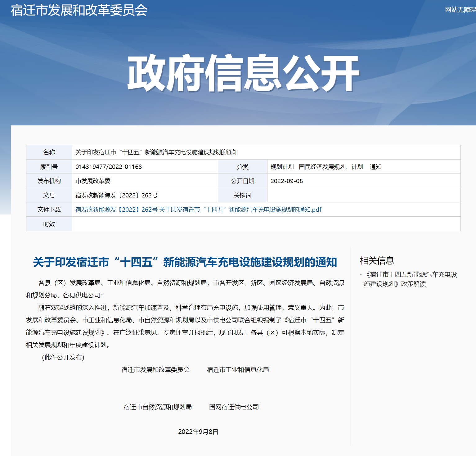The width and height of the screenshot is (476, 456).
Task: Click the publication date 2022-09-08 cell
Action: (x=287, y=181)
